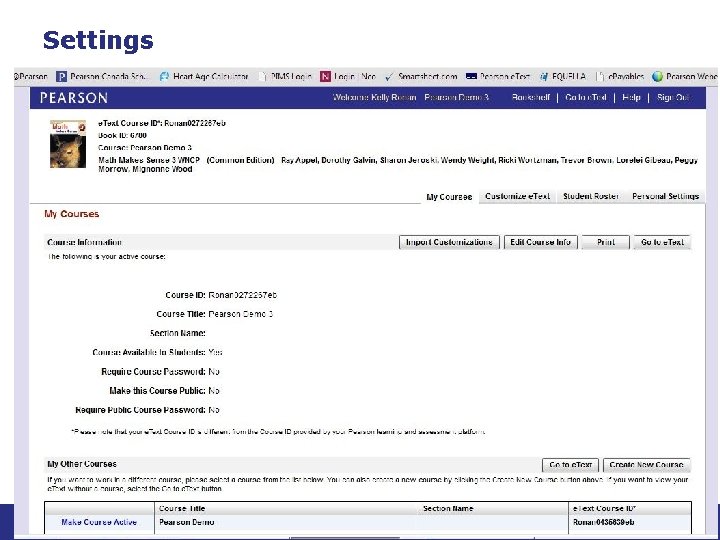Image resolution: width=720 pixels, height=540 pixels.
Task: Open the ePayables bookmark icon
Action: click(601, 76)
